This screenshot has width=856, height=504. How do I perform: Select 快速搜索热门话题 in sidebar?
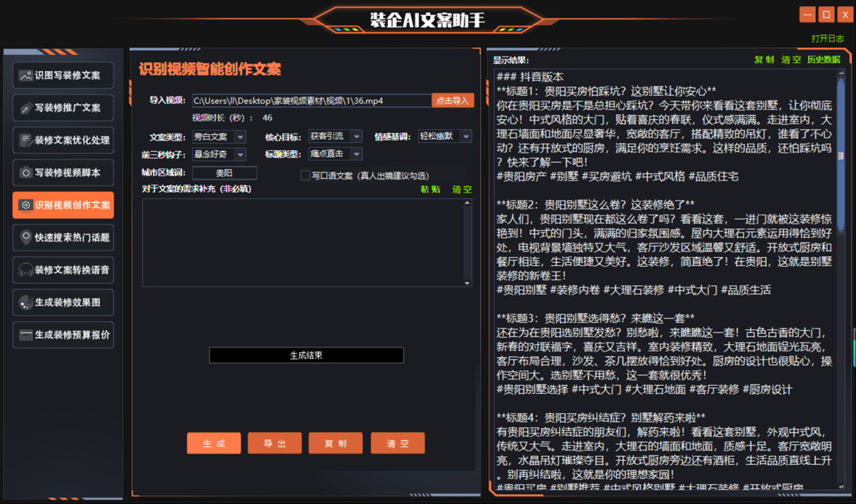tap(63, 237)
